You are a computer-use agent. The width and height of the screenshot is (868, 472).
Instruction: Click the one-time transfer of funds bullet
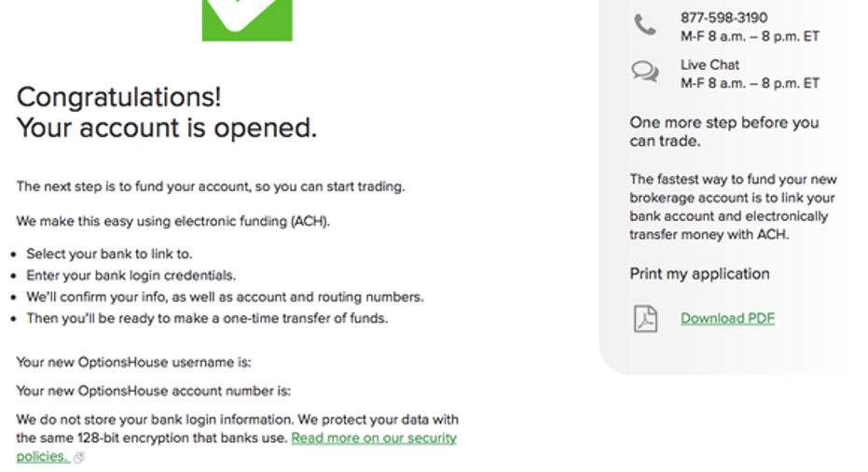coord(207,318)
